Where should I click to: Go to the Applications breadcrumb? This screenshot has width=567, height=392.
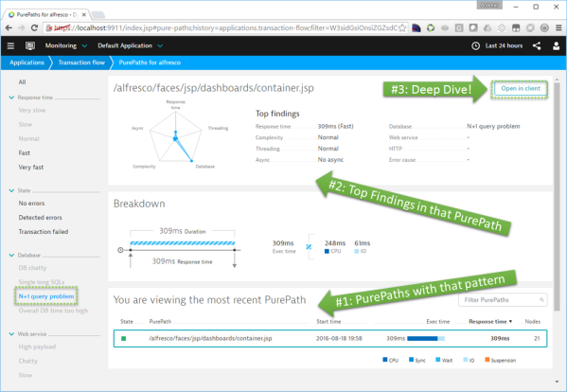click(x=27, y=62)
